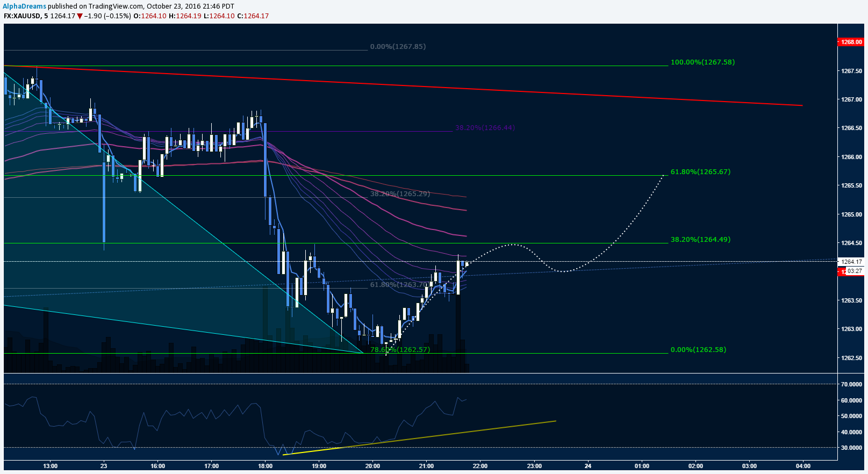Click 1262.50 on the price axis
The width and height of the screenshot is (868, 474).
coord(851,358)
